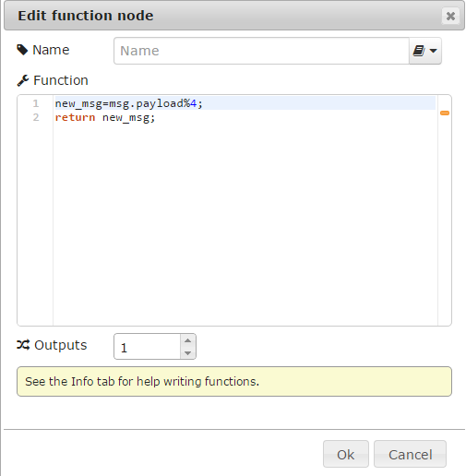
Task: Close the Edit function node dialog
Action: [450, 16]
